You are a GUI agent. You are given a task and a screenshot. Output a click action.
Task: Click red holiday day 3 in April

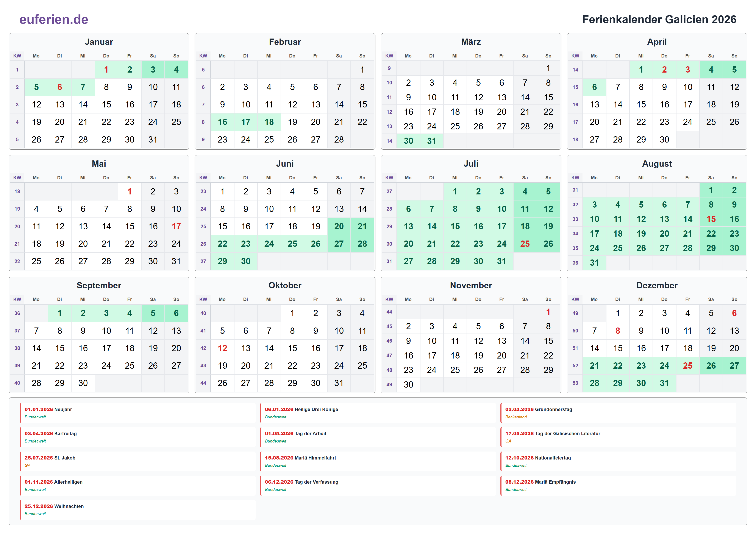(x=687, y=70)
